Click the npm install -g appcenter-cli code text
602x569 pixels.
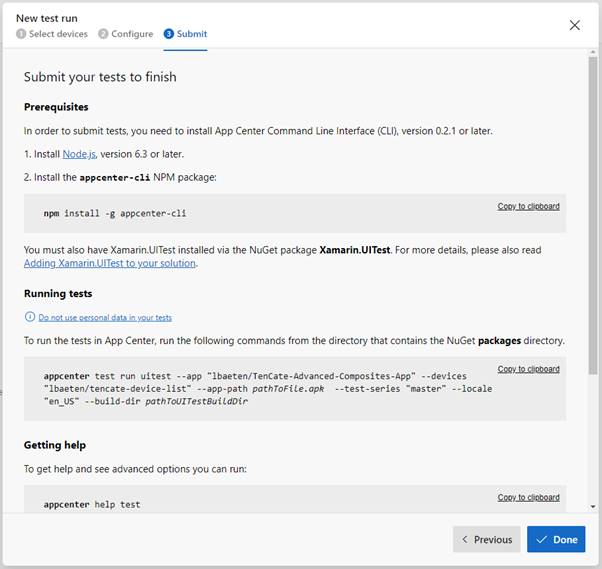[115, 213]
